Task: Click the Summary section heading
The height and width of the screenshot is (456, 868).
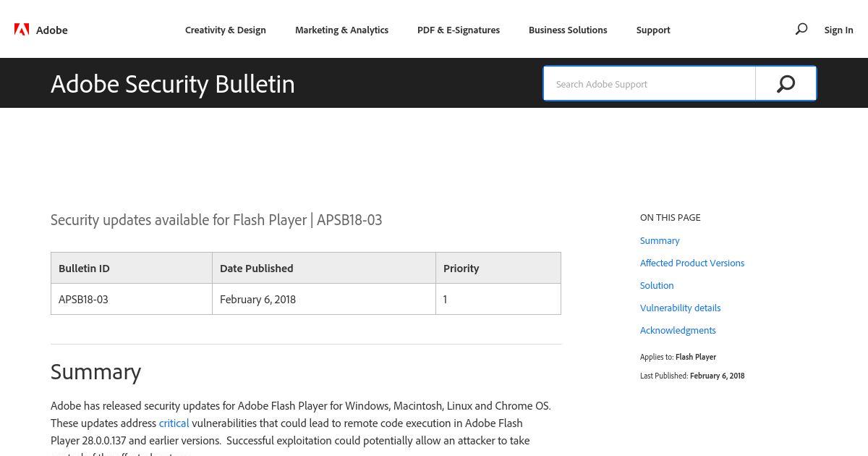Action: pos(95,371)
